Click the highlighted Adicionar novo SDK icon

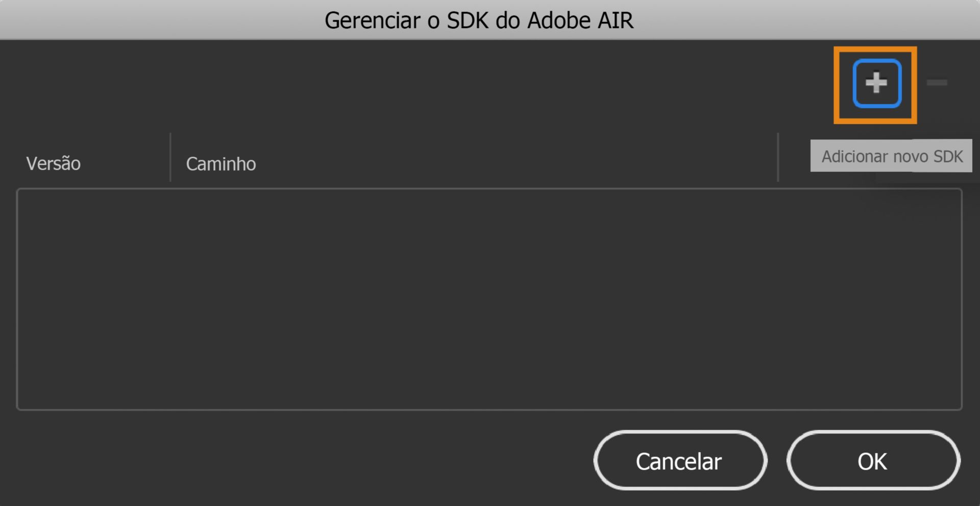[875, 83]
